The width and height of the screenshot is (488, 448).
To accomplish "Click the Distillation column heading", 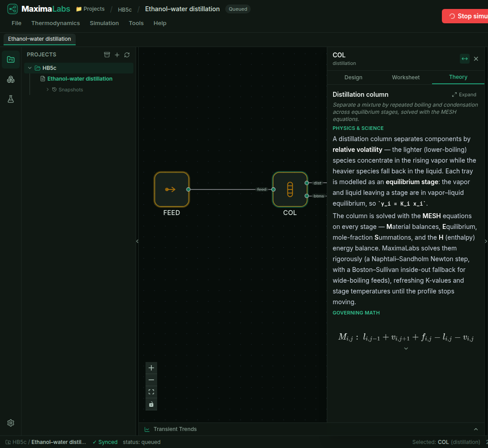I will 360,95.
